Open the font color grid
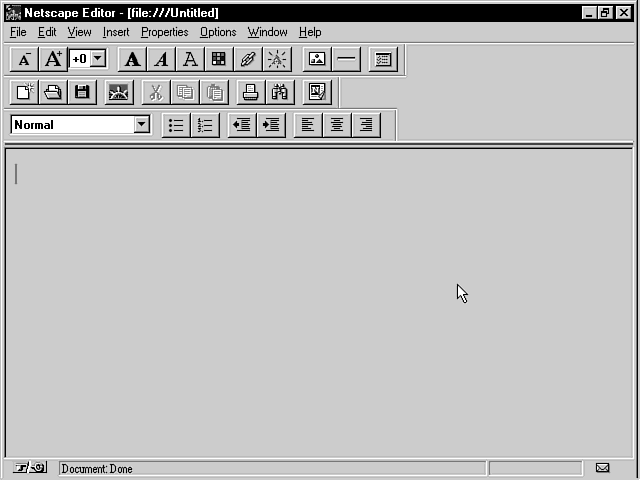The image size is (640, 480). pos(219,60)
